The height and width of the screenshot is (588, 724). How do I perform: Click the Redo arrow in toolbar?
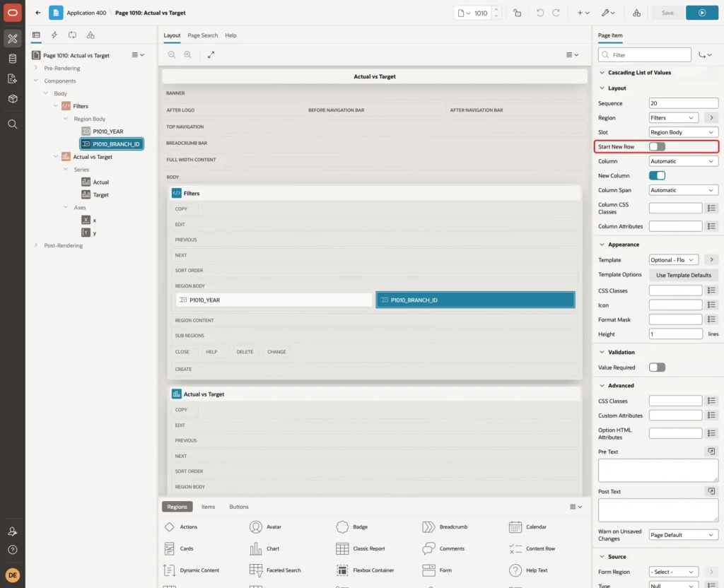click(556, 13)
